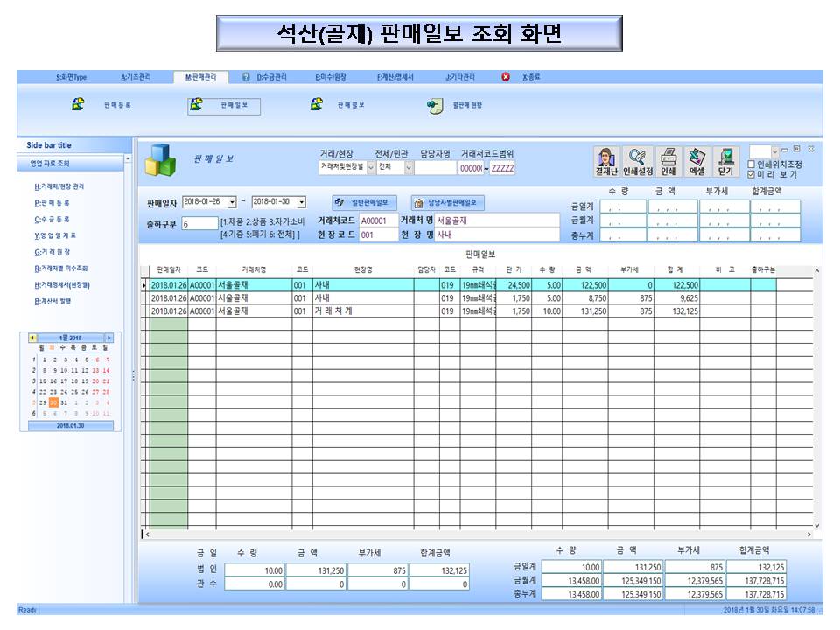Open the start date 2018-01-26 picker
Image resolution: width=840 pixels, height=630 pixels.
pos(232,202)
